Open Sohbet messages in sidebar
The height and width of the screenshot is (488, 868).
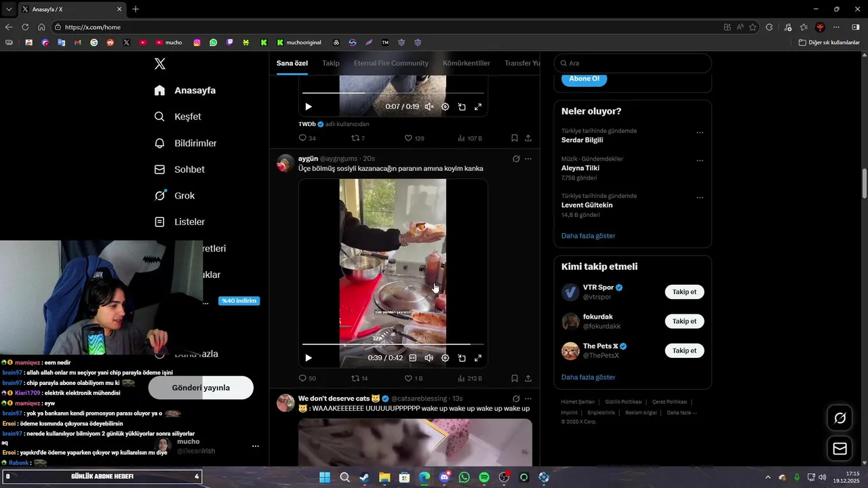click(179, 169)
